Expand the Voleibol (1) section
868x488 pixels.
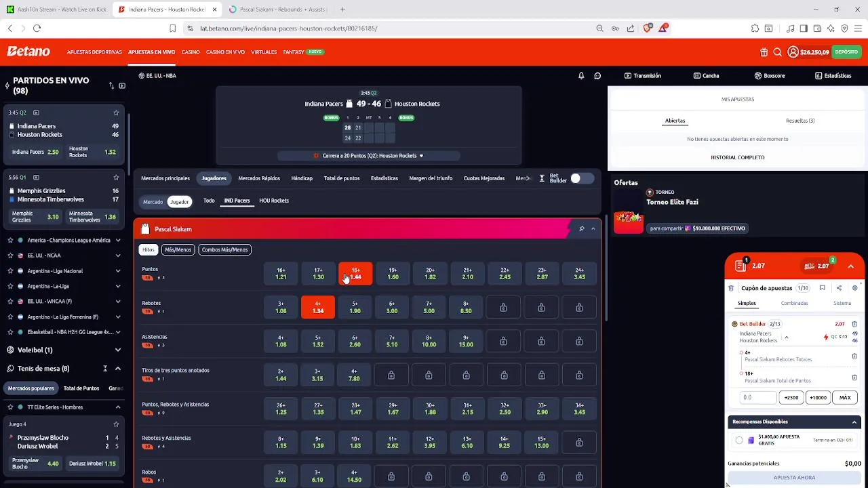tap(118, 350)
